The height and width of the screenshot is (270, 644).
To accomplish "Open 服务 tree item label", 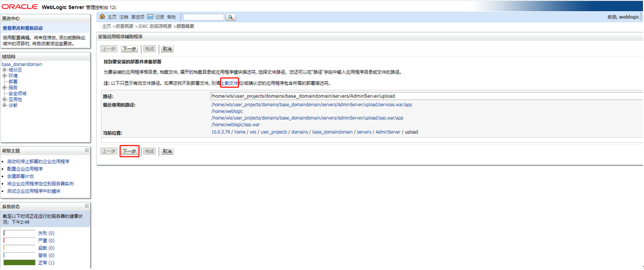I will tap(13, 88).
